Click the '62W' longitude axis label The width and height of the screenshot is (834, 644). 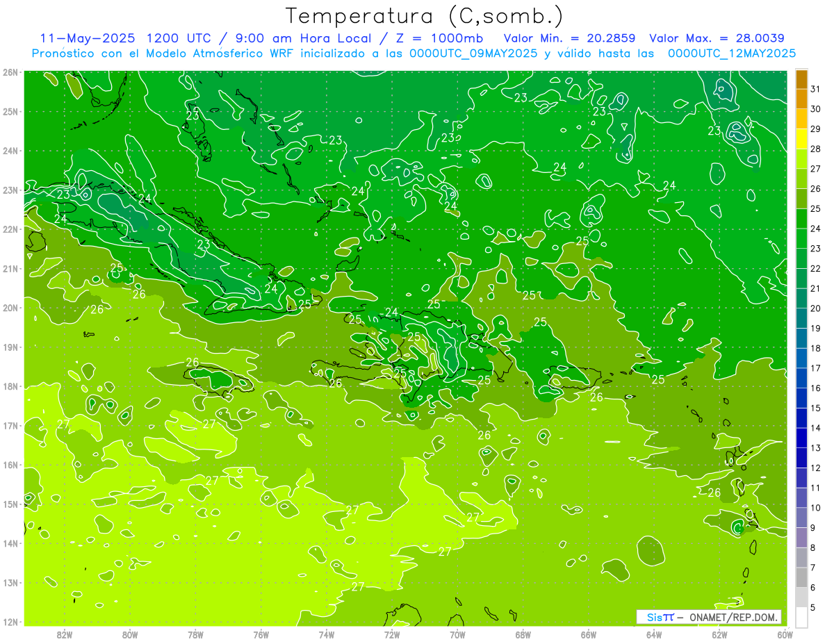click(719, 634)
